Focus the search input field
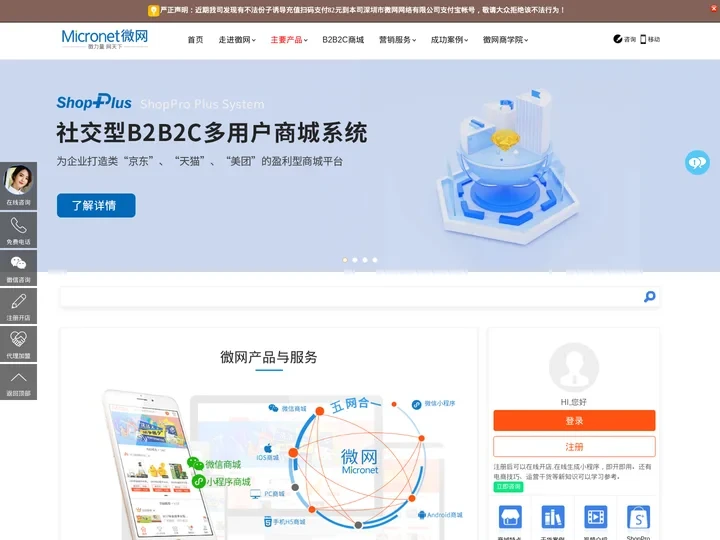The width and height of the screenshot is (720, 540). point(349,297)
